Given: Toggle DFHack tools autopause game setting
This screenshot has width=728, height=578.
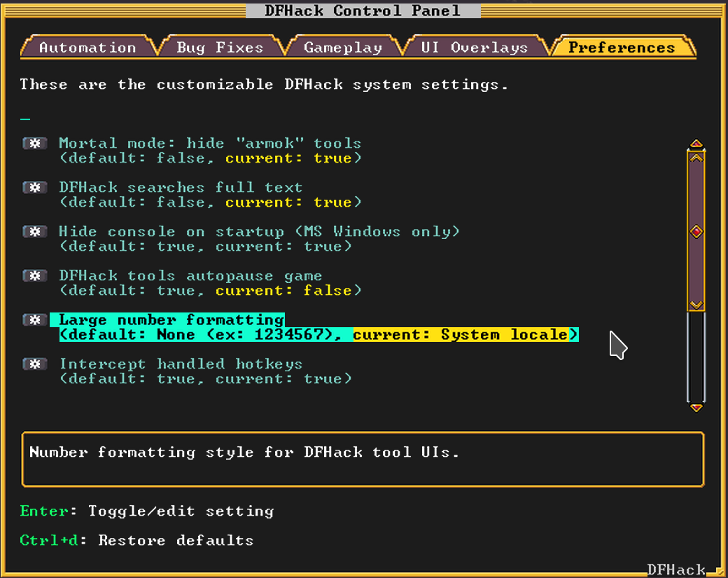Looking at the screenshot, I should pyautogui.click(x=210, y=283).
